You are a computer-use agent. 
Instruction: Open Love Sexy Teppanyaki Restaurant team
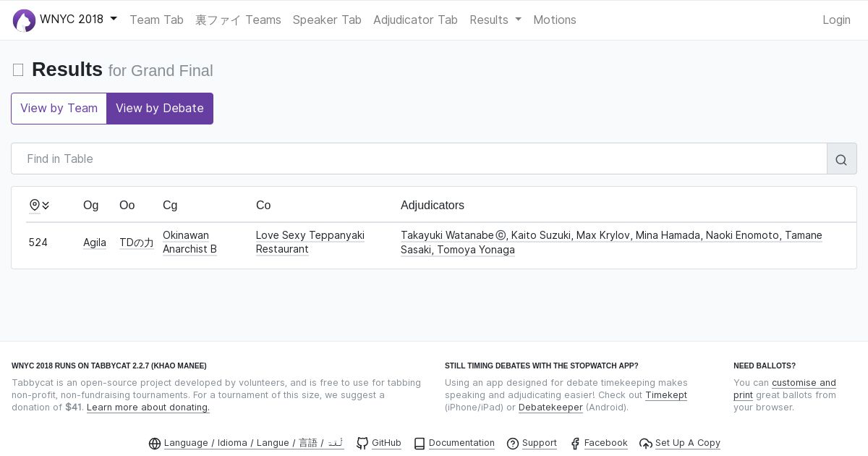[310, 242]
